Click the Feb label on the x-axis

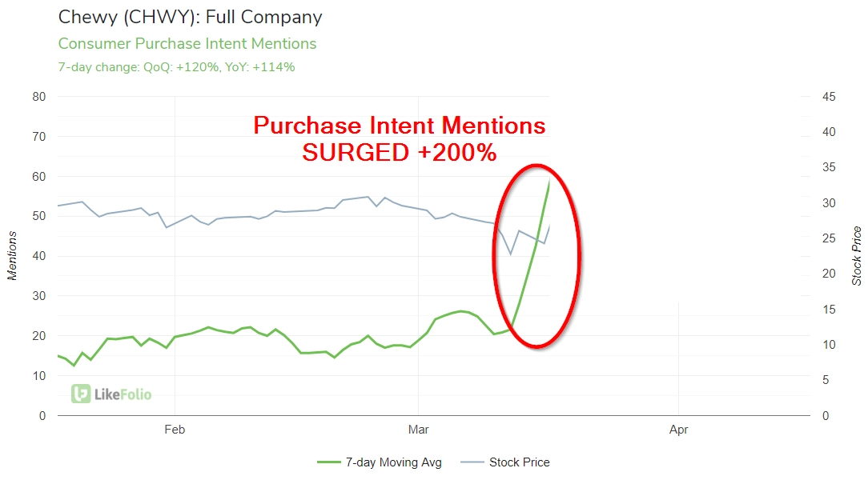pyautogui.click(x=175, y=430)
